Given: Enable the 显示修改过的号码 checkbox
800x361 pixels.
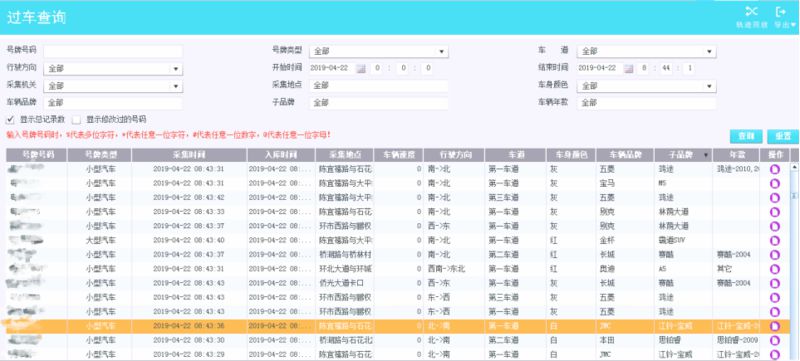Looking at the screenshot, I should tap(77, 120).
